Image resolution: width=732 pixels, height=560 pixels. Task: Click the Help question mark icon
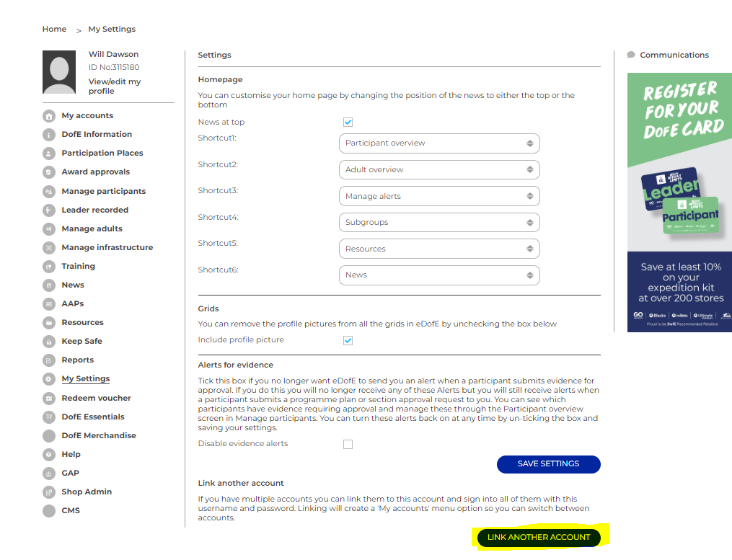click(x=49, y=455)
